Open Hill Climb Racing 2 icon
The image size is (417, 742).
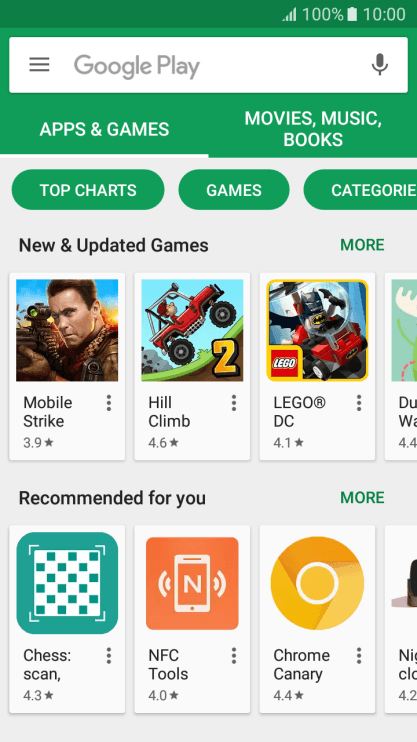[192, 330]
